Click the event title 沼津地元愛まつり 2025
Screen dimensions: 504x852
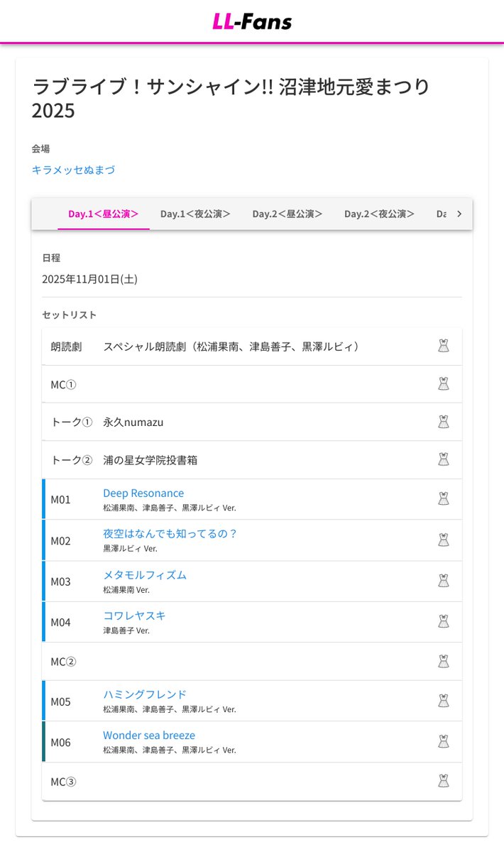click(x=231, y=99)
